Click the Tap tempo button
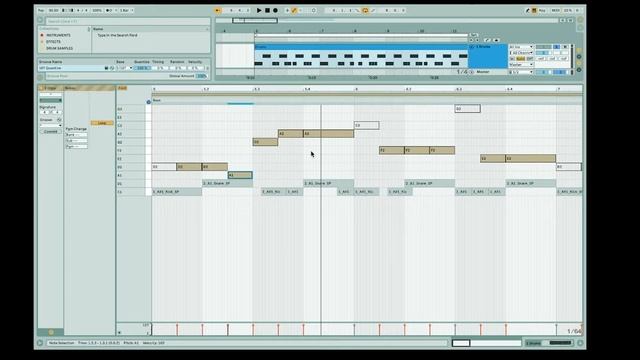The width and height of the screenshot is (640, 360). coord(41,10)
